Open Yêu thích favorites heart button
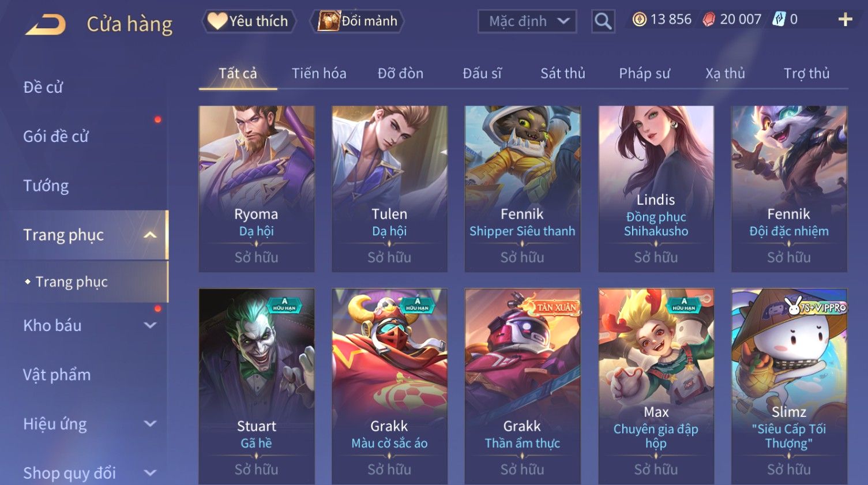Image resolution: width=868 pixels, height=485 pixels. click(x=249, y=21)
